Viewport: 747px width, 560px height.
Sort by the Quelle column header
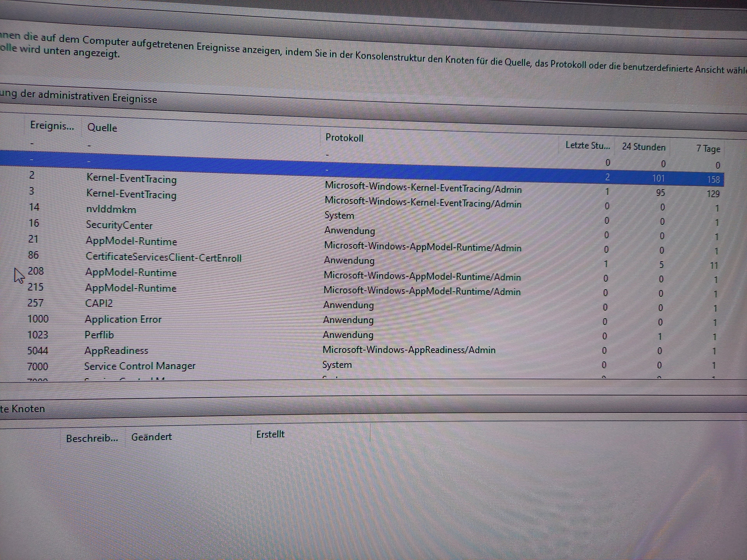(x=102, y=128)
